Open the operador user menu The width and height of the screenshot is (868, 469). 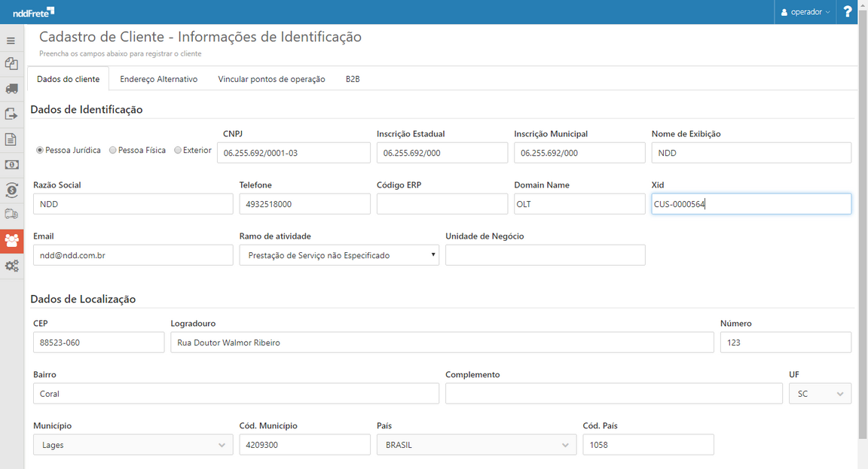(x=805, y=11)
